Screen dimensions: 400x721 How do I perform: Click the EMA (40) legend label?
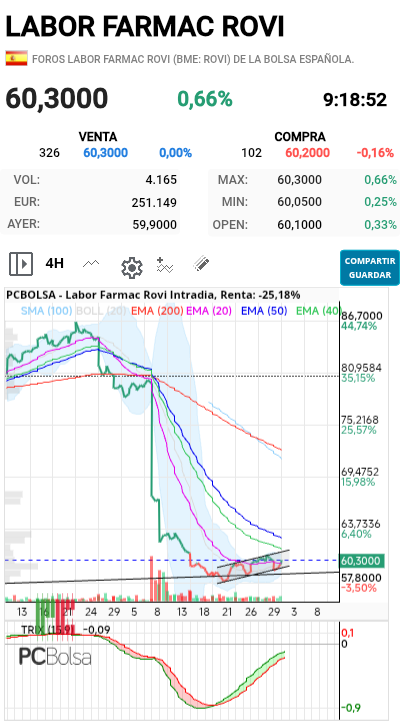click(317, 311)
